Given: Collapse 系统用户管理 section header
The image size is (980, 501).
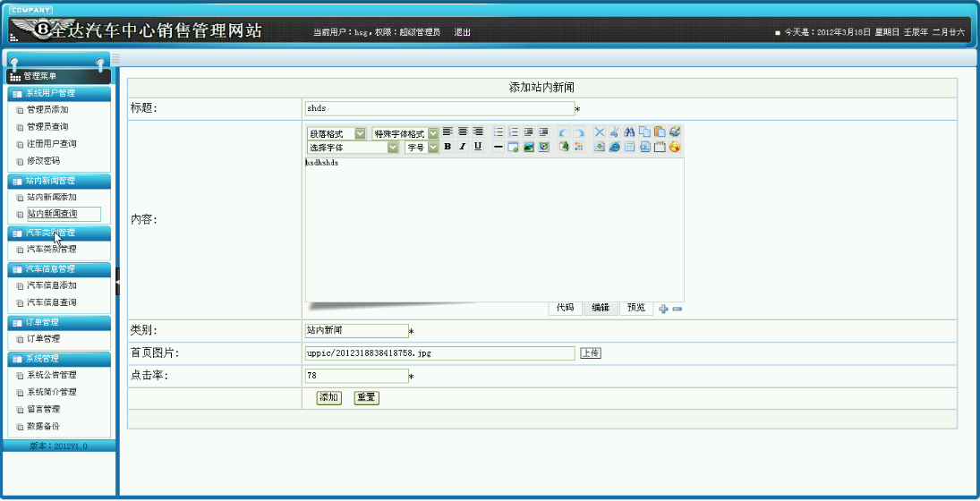Looking at the screenshot, I should [x=59, y=93].
